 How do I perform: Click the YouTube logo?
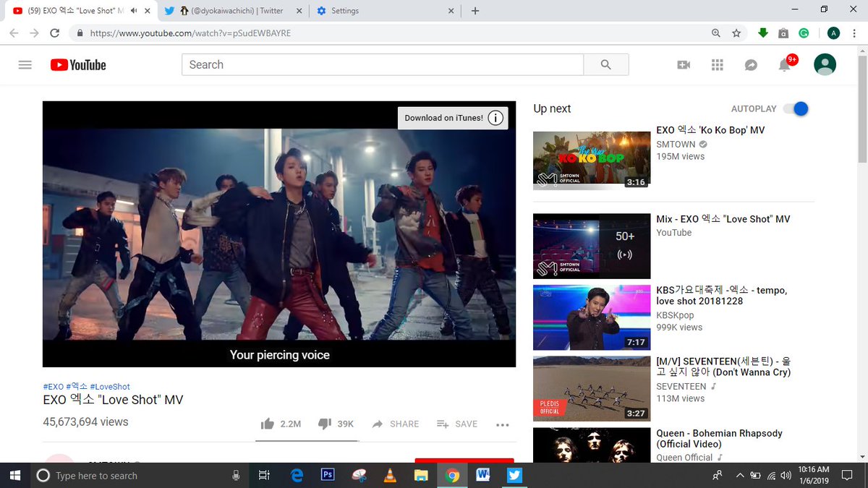tap(78, 65)
